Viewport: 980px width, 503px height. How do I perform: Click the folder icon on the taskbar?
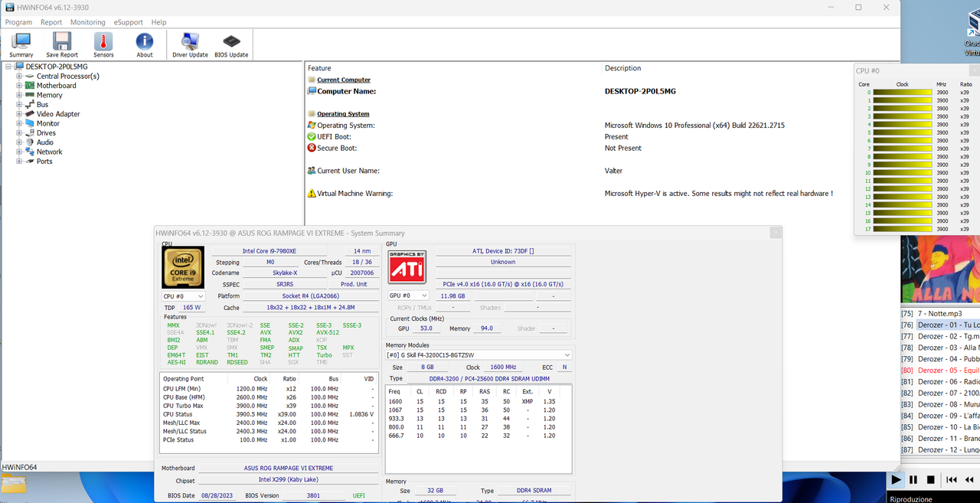[14, 484]
